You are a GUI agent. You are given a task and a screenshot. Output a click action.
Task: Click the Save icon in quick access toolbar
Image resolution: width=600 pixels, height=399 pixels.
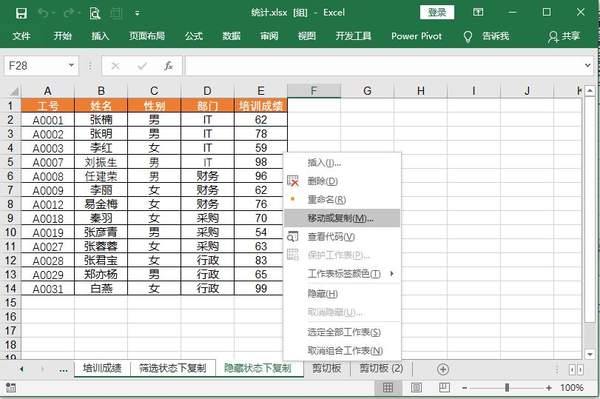(x=21, y=13)
